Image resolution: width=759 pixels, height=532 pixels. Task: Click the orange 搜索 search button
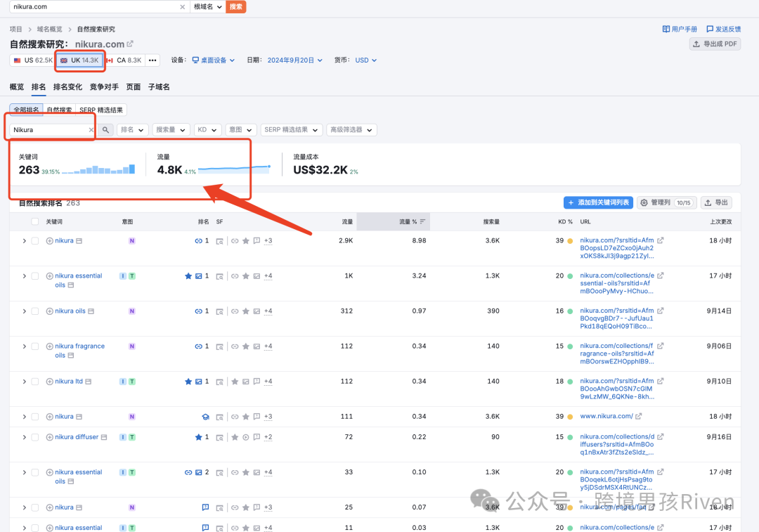(x=235, y=7)
